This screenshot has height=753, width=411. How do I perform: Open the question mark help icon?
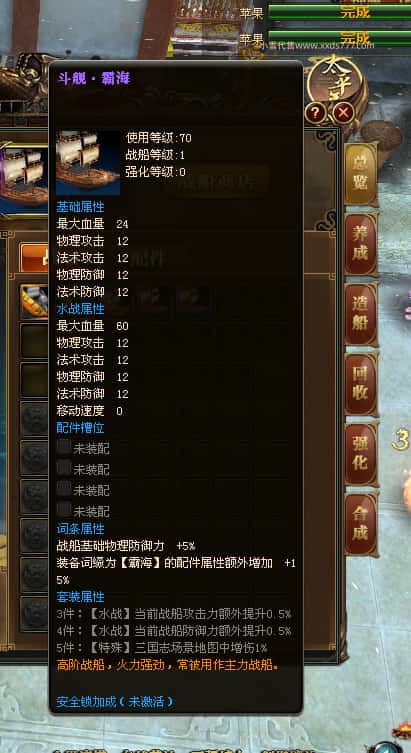pyautogui.click(x=315, y=113)
